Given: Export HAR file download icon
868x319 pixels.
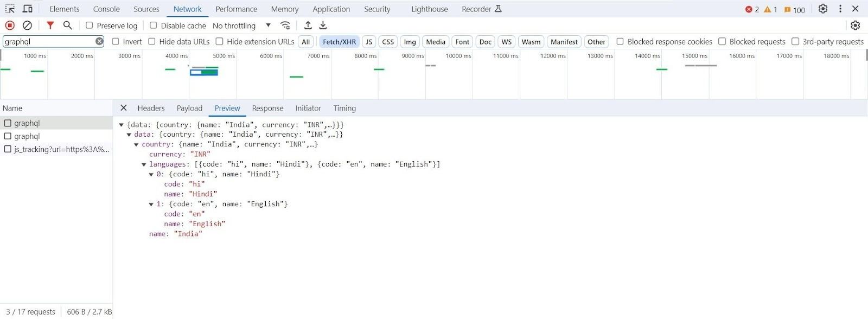Looking at the screenshot, I should pos(323,25).
